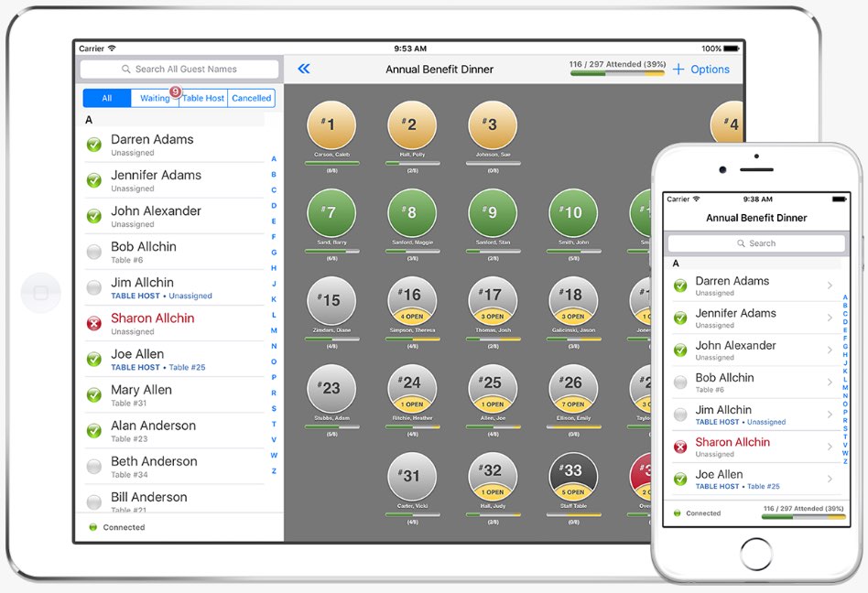This screenshot has height=593, width=868.
Task: Select green table #9 Sanford, Stan
Action: 493,213
